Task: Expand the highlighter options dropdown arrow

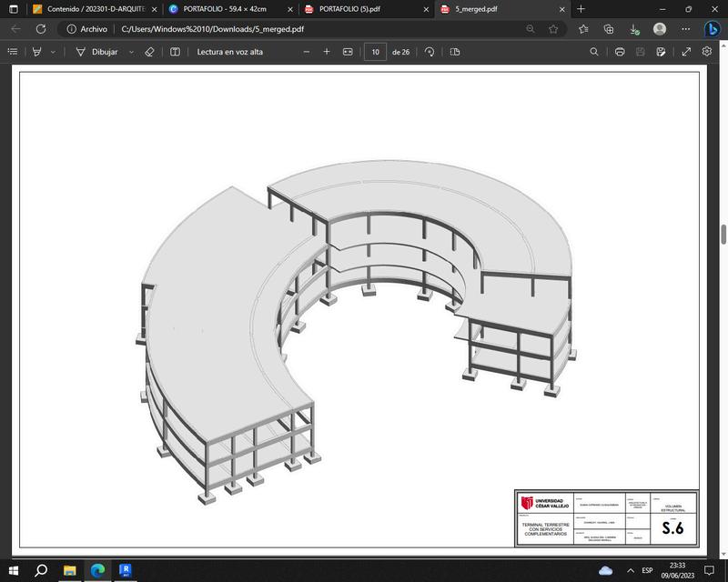Action: pos(53,52)
